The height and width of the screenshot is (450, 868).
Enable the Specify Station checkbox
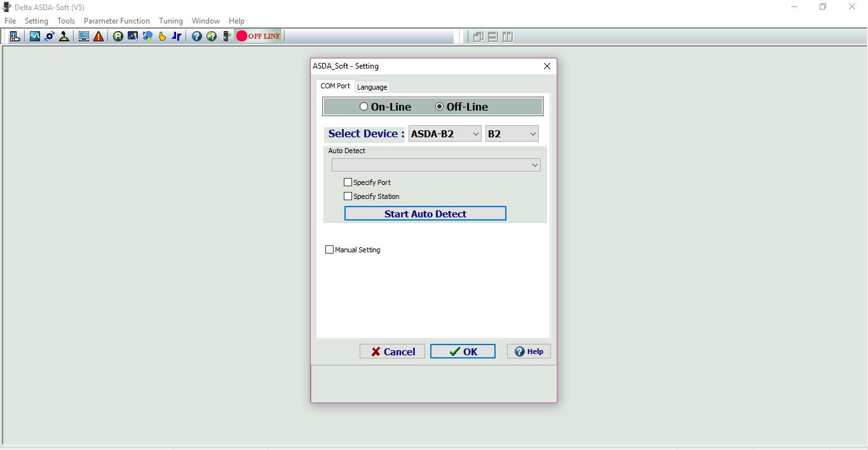point(348,196)
